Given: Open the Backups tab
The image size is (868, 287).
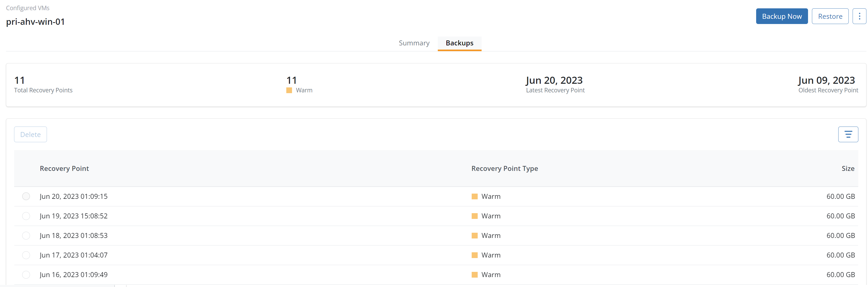Looking at the screenshot, I should 459,43.
